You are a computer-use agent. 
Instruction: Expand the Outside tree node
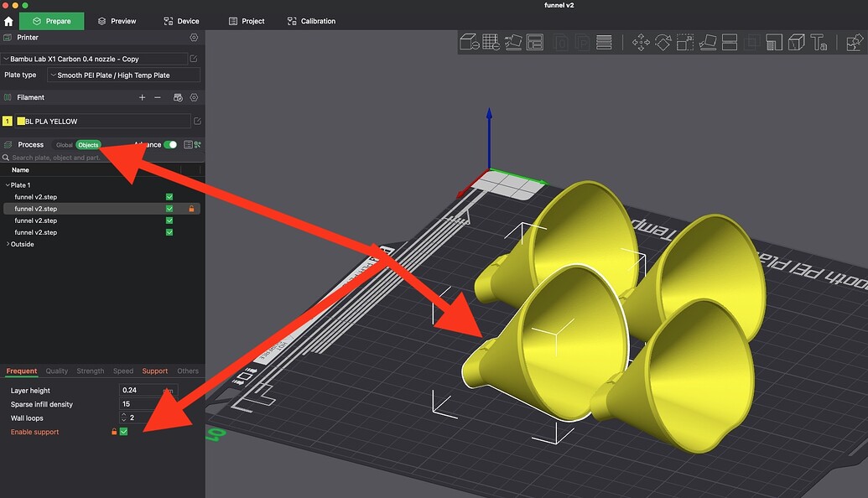coord(8,244)
